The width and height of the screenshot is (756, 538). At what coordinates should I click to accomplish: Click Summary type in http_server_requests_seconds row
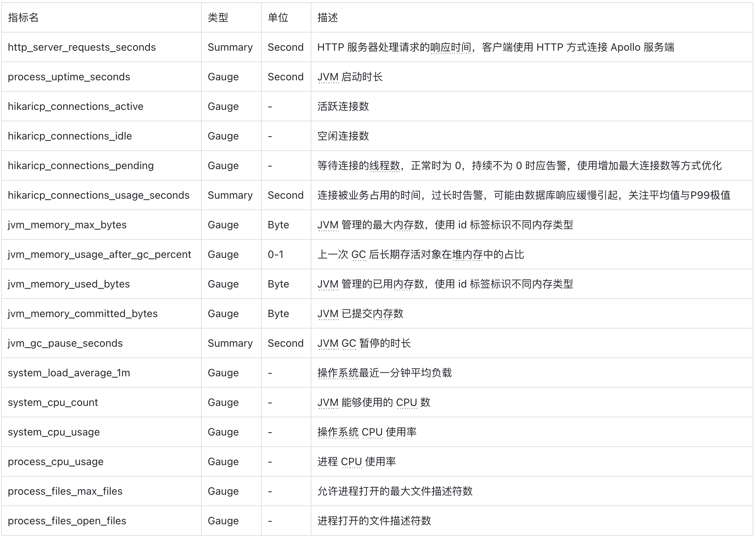point(230,47)
